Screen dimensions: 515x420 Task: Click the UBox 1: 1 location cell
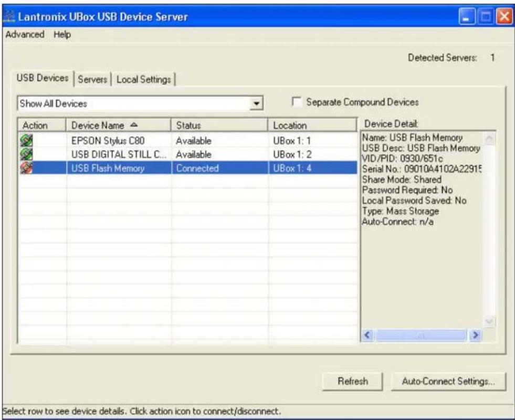(292, 141)
